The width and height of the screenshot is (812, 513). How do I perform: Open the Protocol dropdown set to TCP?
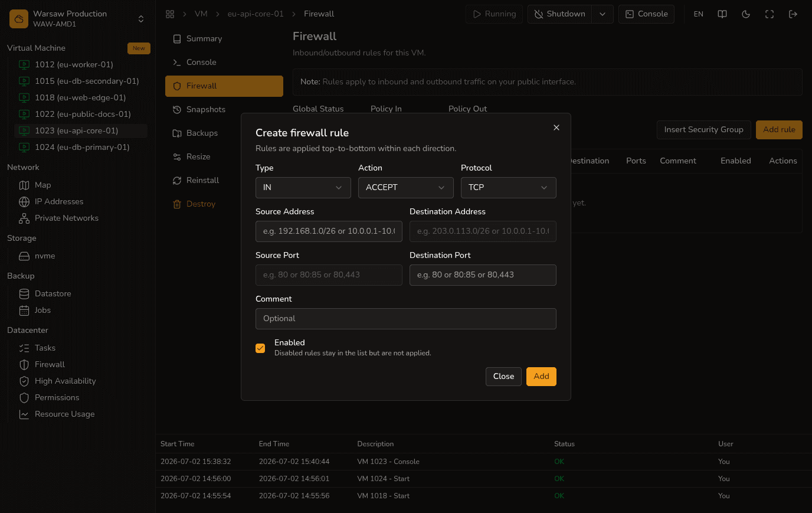[x=509, y=187]
